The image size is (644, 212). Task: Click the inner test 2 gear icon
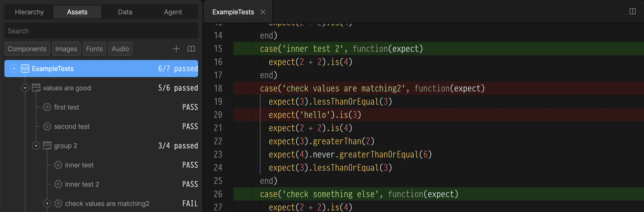click(58, 184)
